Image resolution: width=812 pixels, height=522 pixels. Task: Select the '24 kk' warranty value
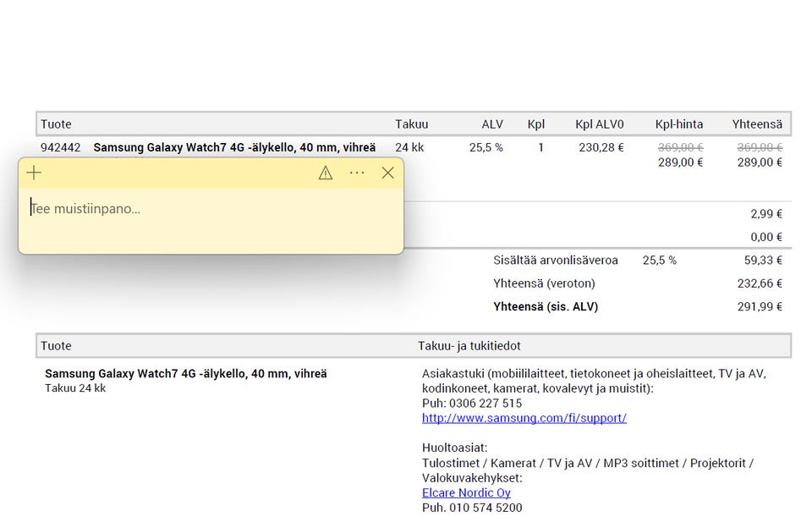[409, 147]
